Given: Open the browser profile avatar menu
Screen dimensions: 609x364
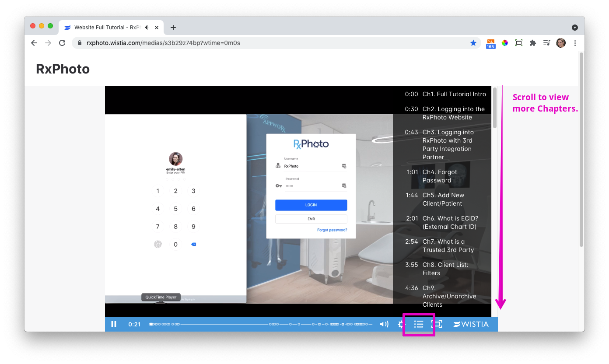Looking at the screenshot, I should [x=560, y=43].
